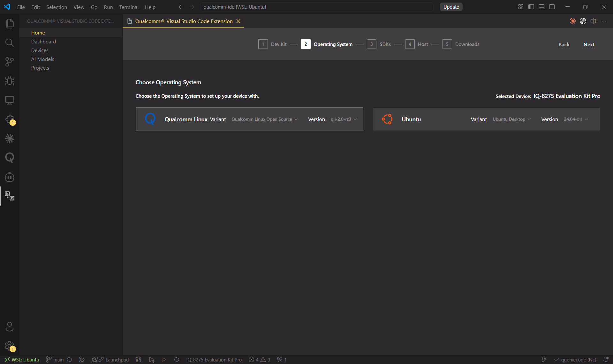Click the Update button in title bar

point(451,7)
